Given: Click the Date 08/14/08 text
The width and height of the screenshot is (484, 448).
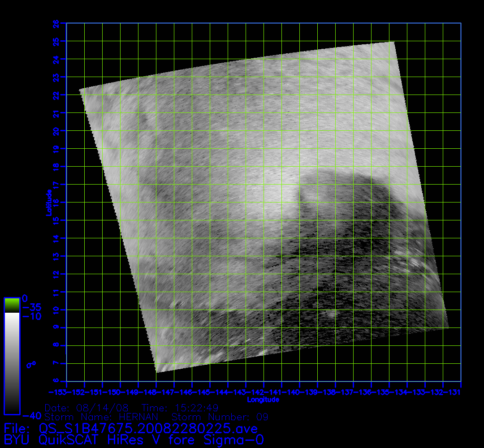Looking at the screenshot, I should click(x=86, y=408).
